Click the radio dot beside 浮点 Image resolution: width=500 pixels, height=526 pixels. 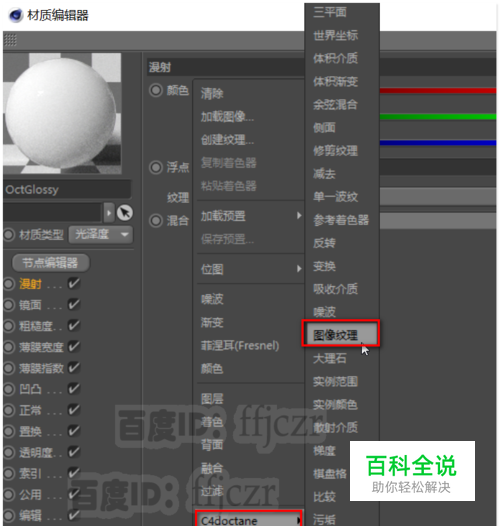point(156,167)
